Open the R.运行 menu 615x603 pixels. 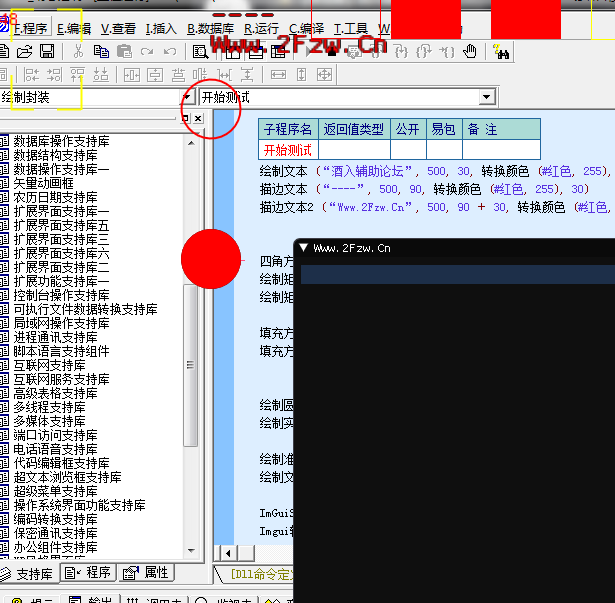click(x=261, y=29)
